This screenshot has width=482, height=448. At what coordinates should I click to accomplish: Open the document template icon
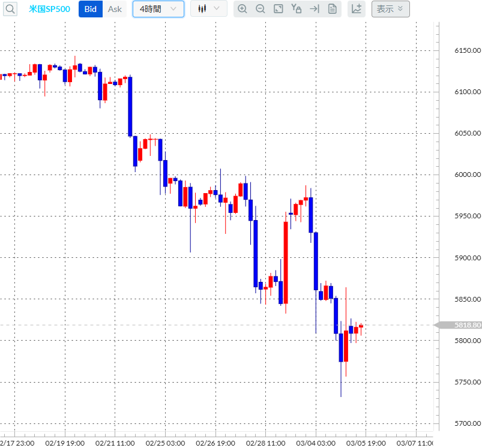point(333,9)
